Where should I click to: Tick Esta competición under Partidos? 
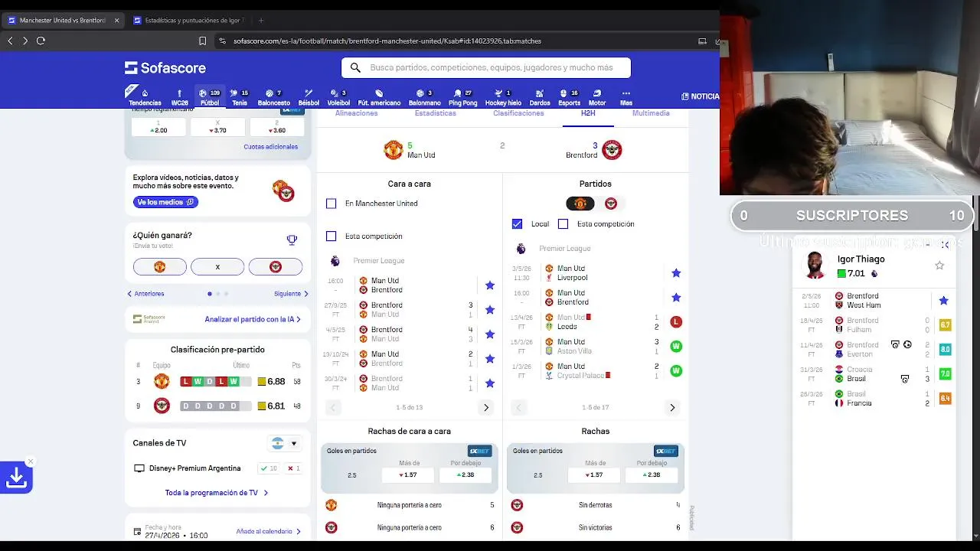point(563,224)
